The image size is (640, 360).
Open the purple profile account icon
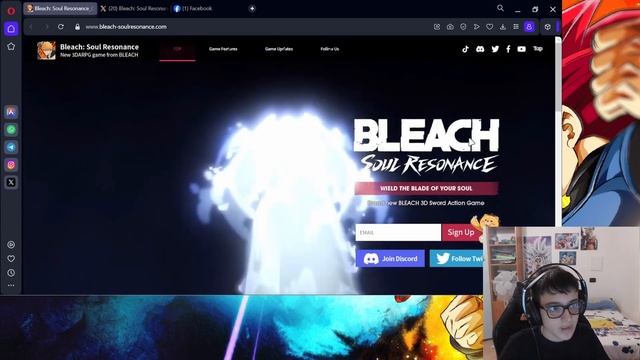[x=529, y=27]
